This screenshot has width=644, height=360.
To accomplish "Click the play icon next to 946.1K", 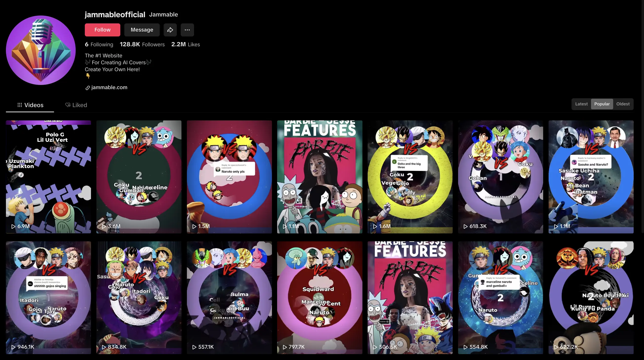I will (x=13, y=347).
